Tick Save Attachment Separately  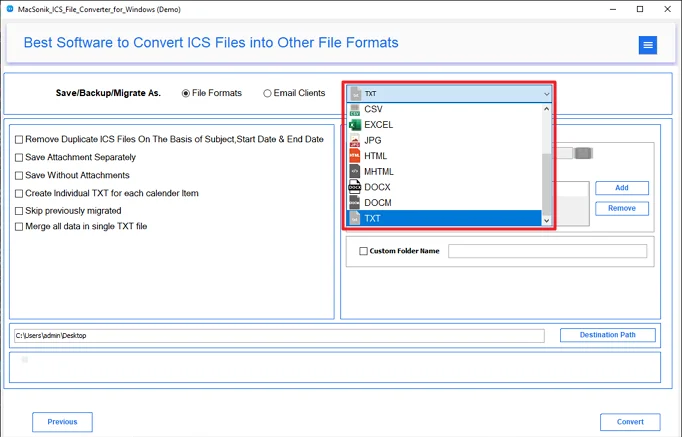click(x=19, y=157)
